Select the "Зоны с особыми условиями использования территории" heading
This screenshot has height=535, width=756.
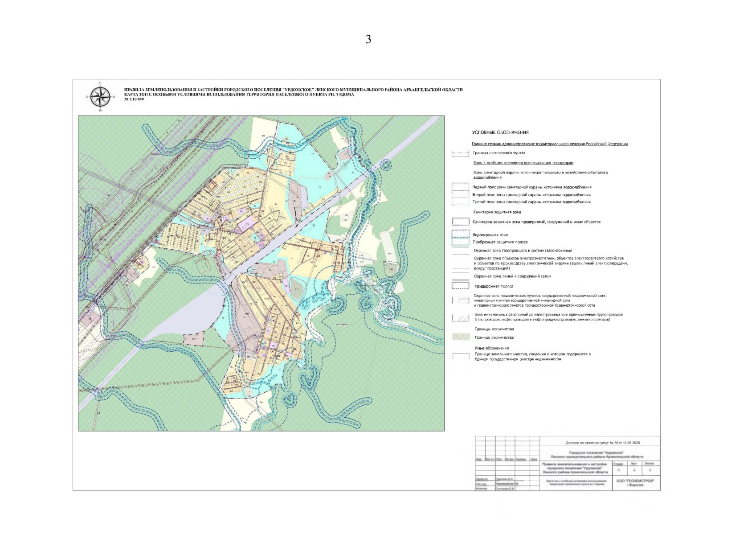click(x=523, y=163)
